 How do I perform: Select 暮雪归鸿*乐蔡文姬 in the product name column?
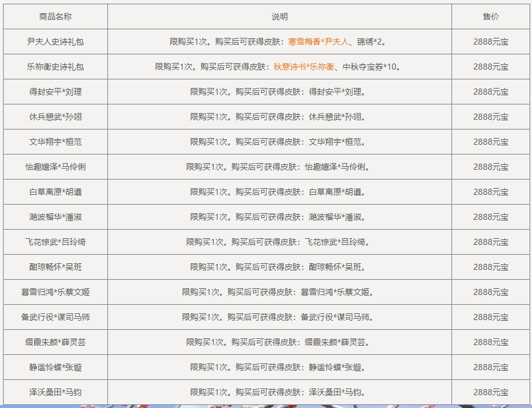click(56, 292)
